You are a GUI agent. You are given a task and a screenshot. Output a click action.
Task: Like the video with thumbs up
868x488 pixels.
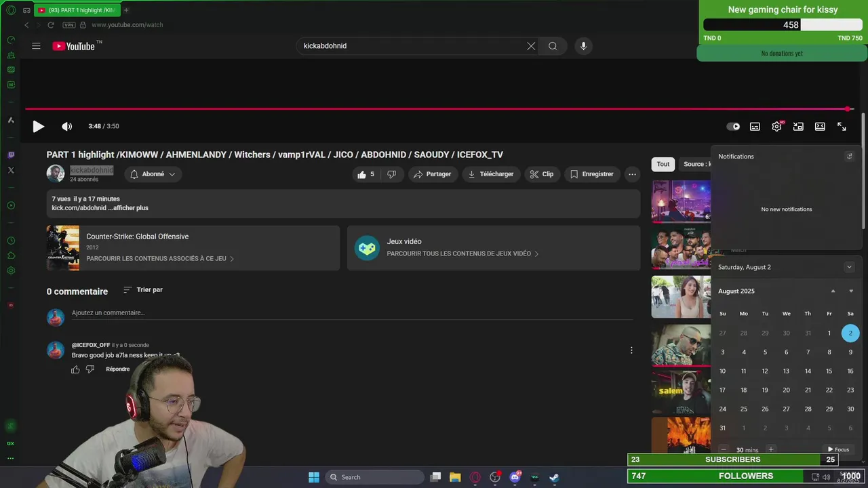point(366,174)
